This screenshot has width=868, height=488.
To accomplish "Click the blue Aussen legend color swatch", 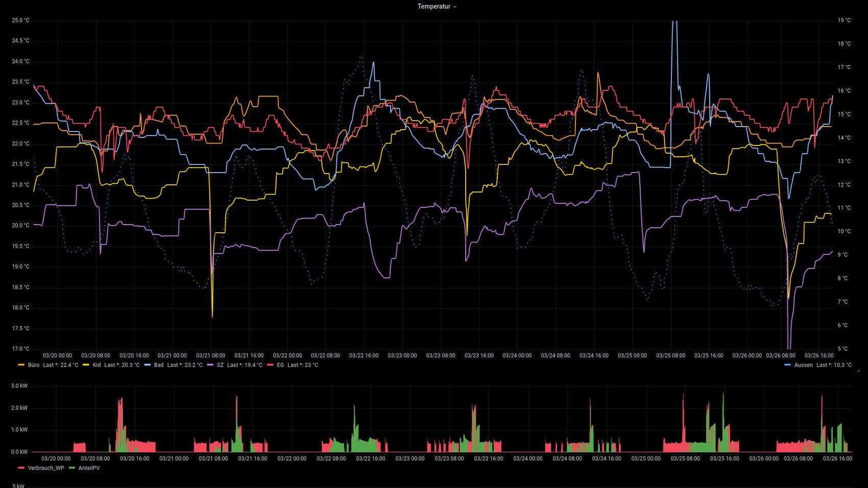I will tap(787, 365).
